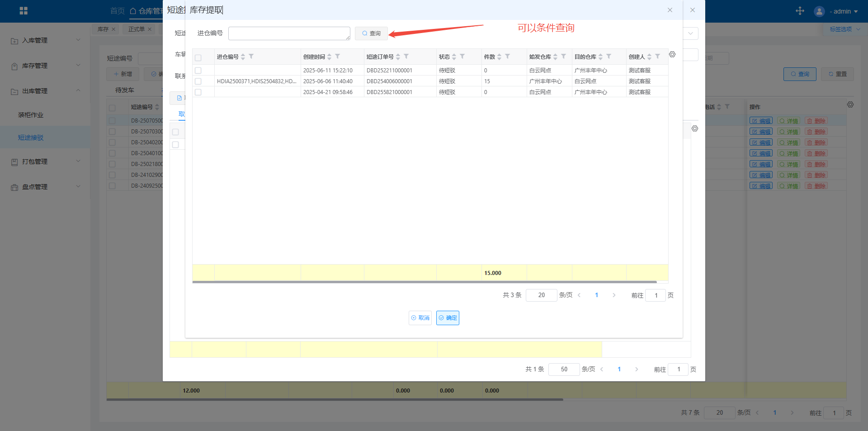Click the filter icon on 进仓编号 column
This screenshot has height=431, width=868.
tap(251, 57)
